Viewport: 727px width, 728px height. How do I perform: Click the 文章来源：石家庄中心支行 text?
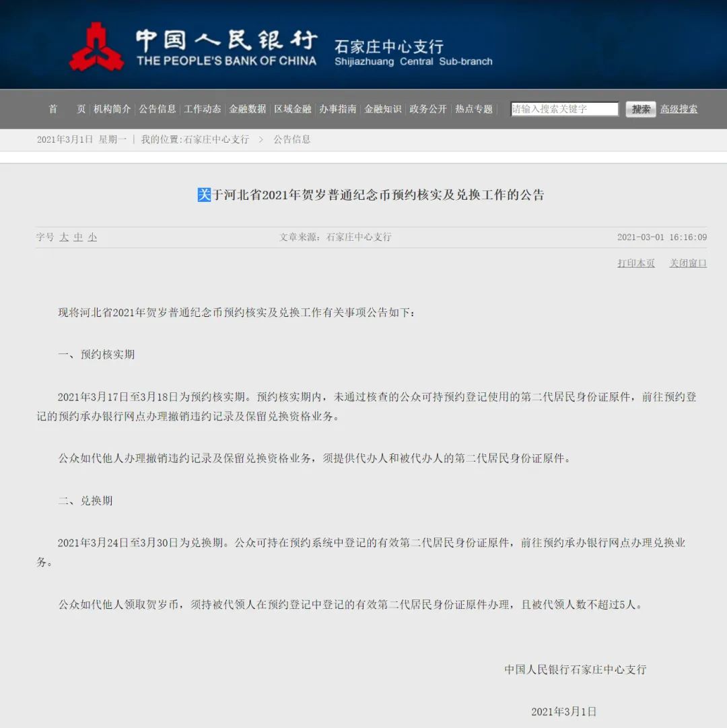(335, 238)
